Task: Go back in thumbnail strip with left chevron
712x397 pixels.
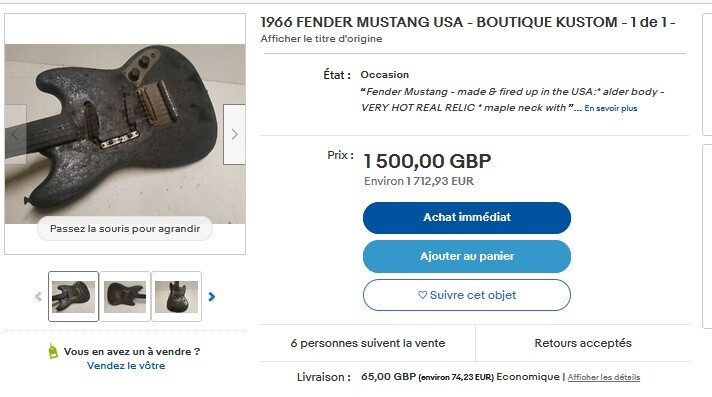Action: pos(39,297)
